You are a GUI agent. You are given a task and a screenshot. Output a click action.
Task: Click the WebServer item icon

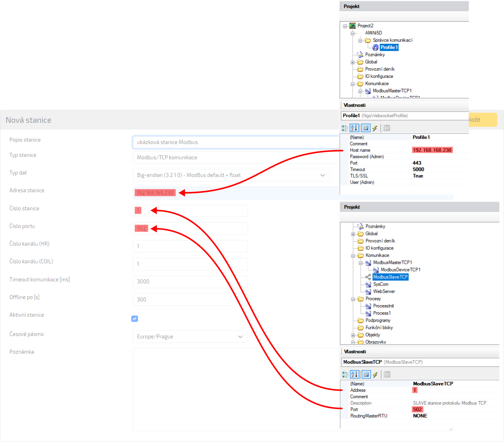[368, 291]
